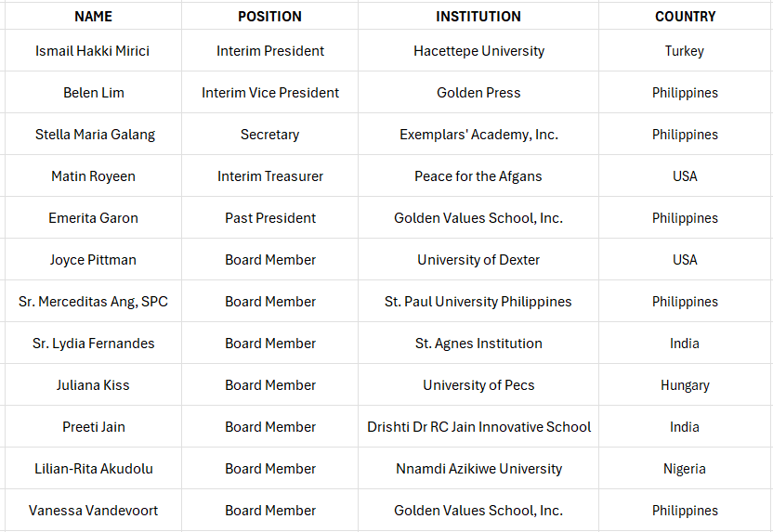Click the University of Dexter cell
773x532 pixels.
tap(478, 260)
